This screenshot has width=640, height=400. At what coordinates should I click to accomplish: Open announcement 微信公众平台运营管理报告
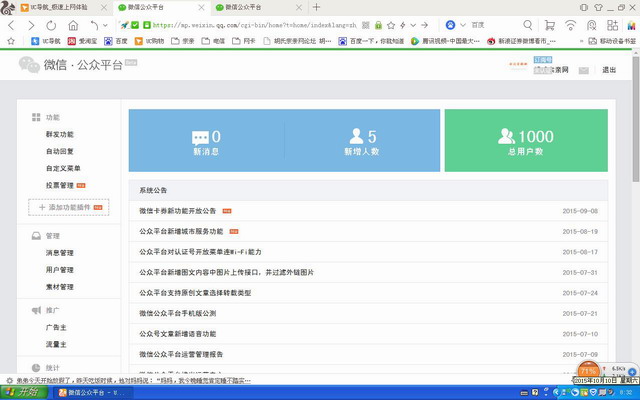click(x=181, y=354)
